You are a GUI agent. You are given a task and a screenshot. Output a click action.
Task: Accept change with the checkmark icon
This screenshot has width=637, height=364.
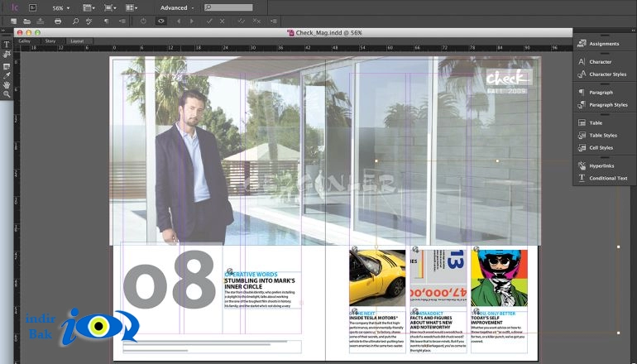click(209, 22)
